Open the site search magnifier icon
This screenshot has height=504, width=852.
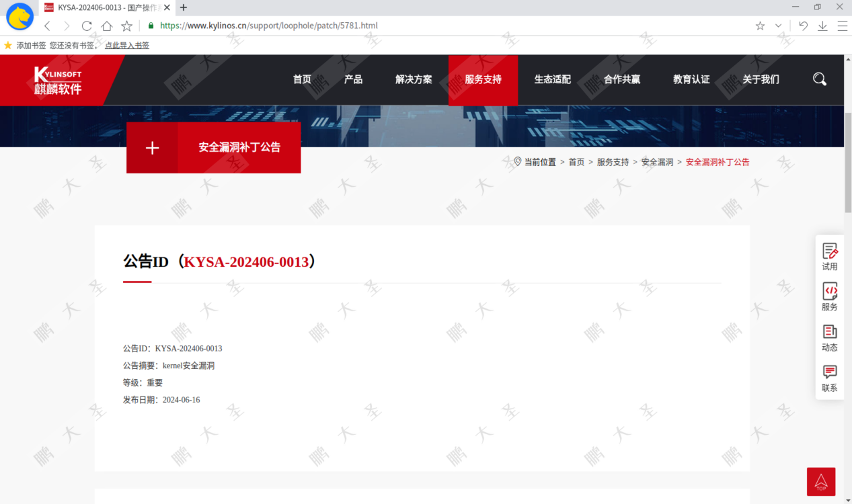(x=820, y=79)
